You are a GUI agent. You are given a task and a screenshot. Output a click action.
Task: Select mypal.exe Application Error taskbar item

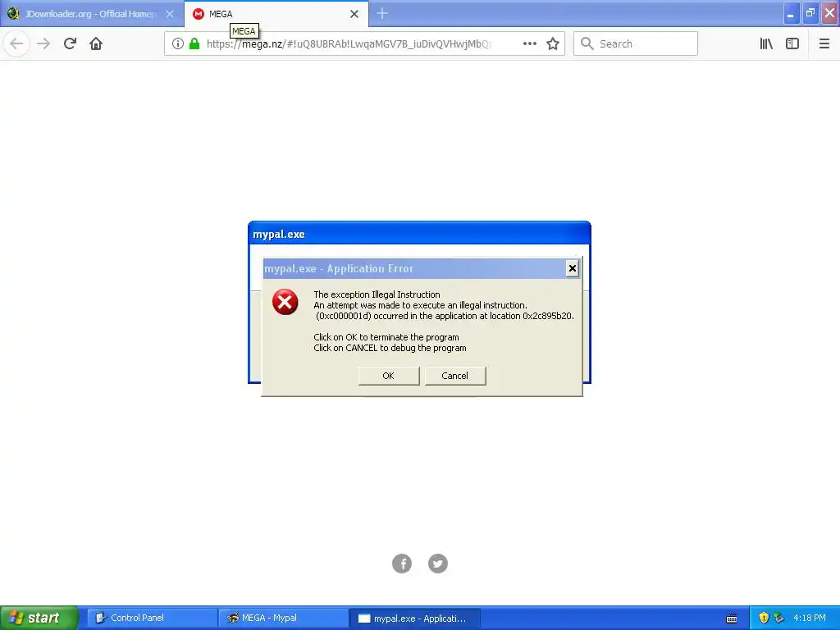pos(415,619)
